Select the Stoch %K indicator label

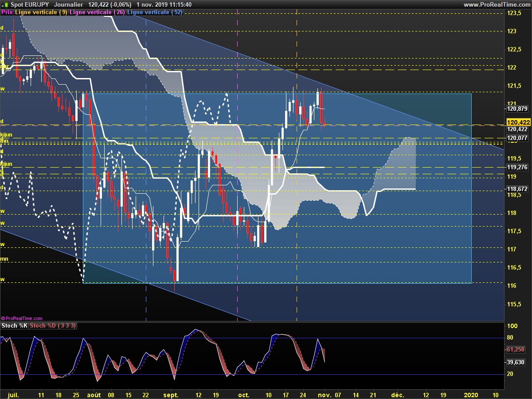[15, 326]
